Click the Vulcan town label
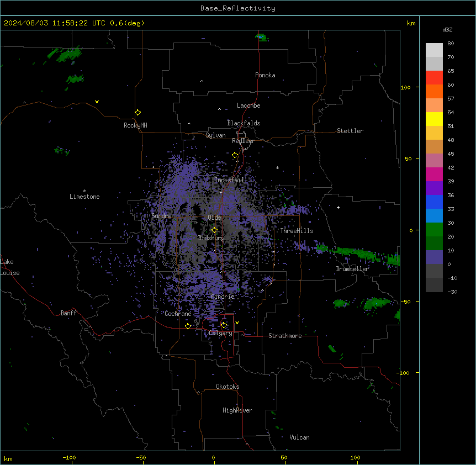The image size is (476, 465). pos(299,437)
